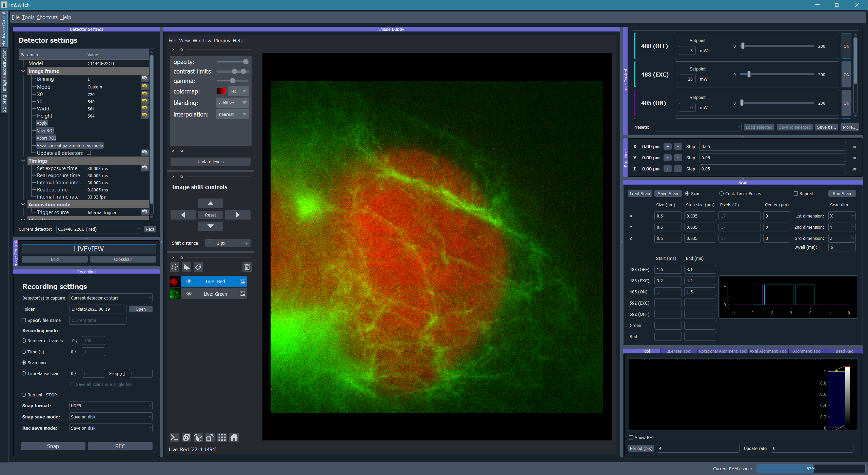Hide the Live: Green layer
The image size is (868, 475).
(x=189, y=294)
